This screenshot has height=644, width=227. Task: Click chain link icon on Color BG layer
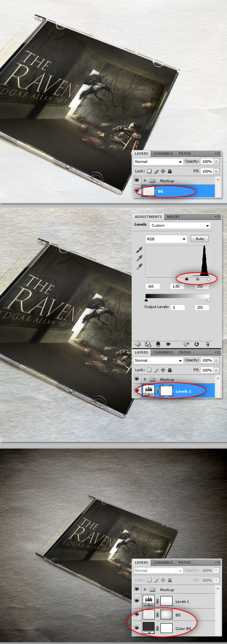(x=157, y=628)
